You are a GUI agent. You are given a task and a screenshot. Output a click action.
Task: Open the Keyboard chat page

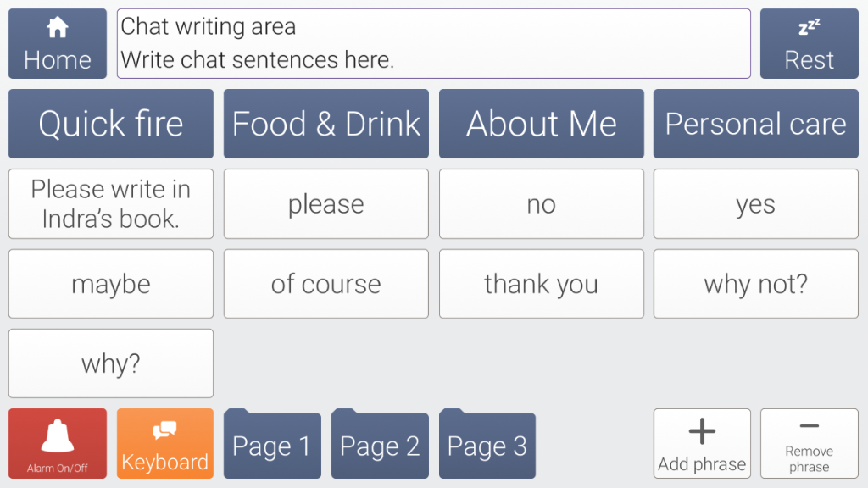tap(165, 443)
